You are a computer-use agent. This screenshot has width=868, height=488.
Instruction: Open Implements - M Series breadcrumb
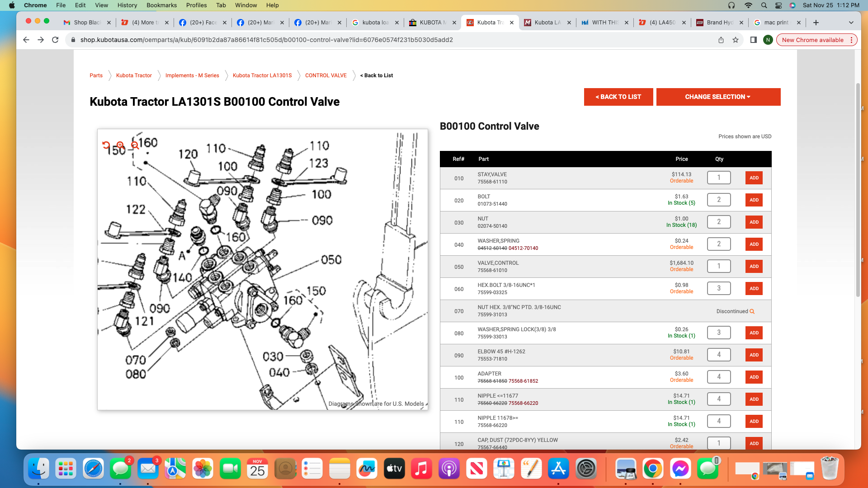(192, 75)
